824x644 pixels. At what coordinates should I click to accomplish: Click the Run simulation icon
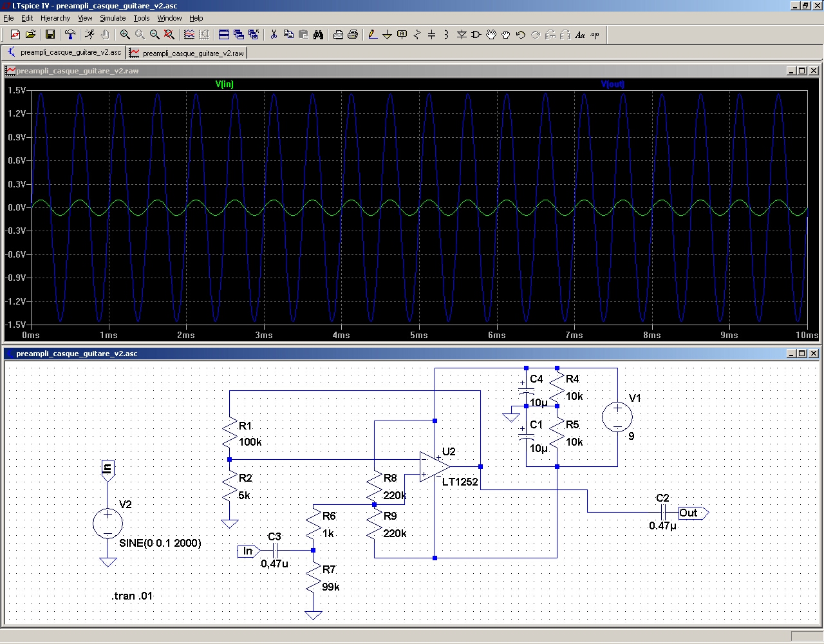click(x=89, y=35)
